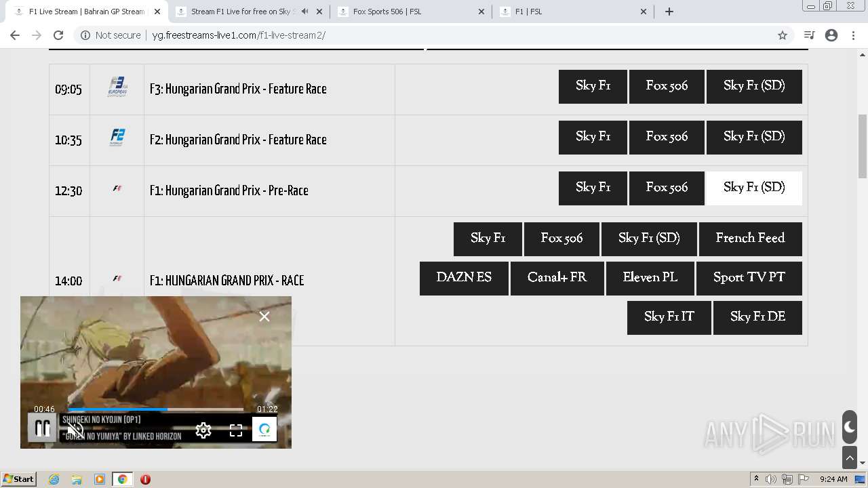
Task: Open Chrome from the taskbar
Action: (122, 479)
